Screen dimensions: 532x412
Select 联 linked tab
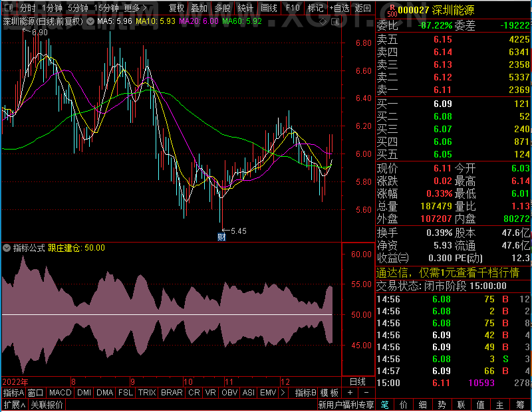(x=461, y=405)
